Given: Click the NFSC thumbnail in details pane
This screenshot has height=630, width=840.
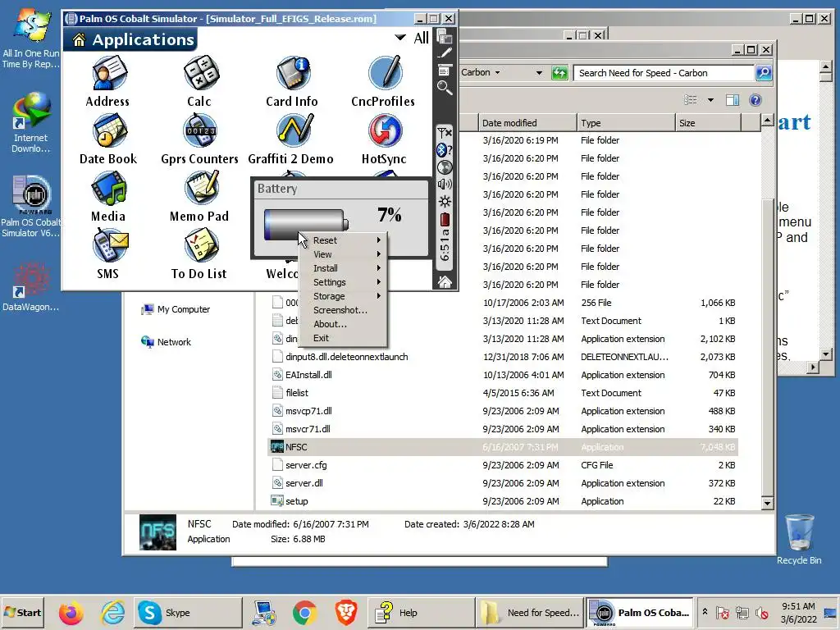Looking at the screenshot, I should (157, 532).
